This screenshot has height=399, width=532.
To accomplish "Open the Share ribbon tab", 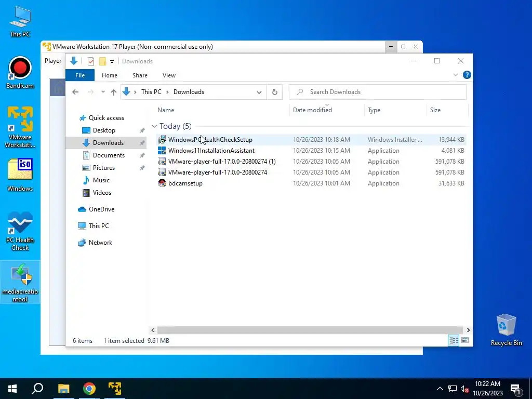I will click(140, 75).
